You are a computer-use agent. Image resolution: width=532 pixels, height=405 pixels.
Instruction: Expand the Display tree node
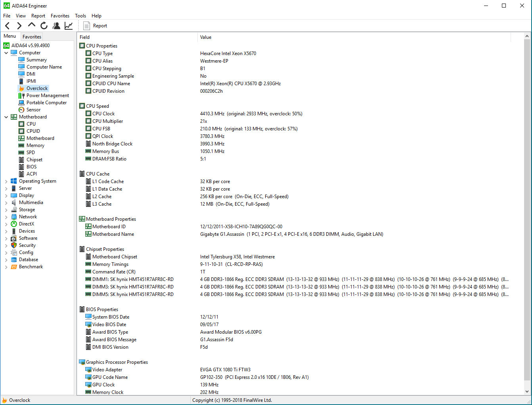coord(6,195)
